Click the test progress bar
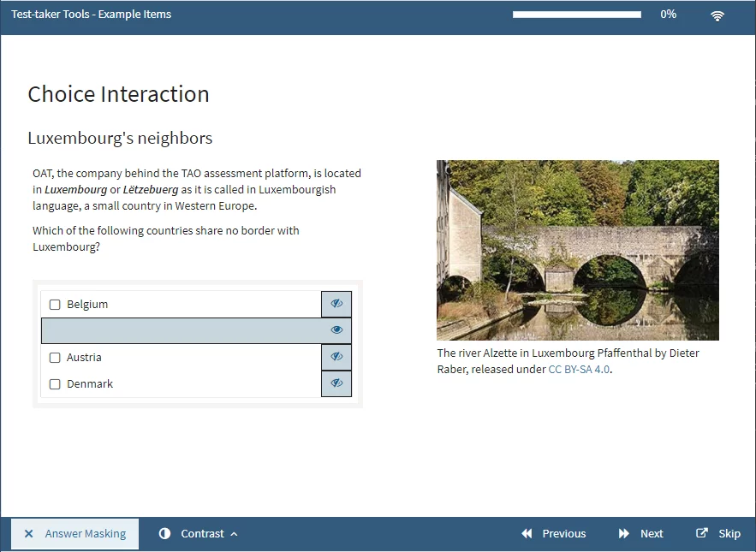Image resolution: width=756 pixels, height=552 pixels. pos(576,15)
